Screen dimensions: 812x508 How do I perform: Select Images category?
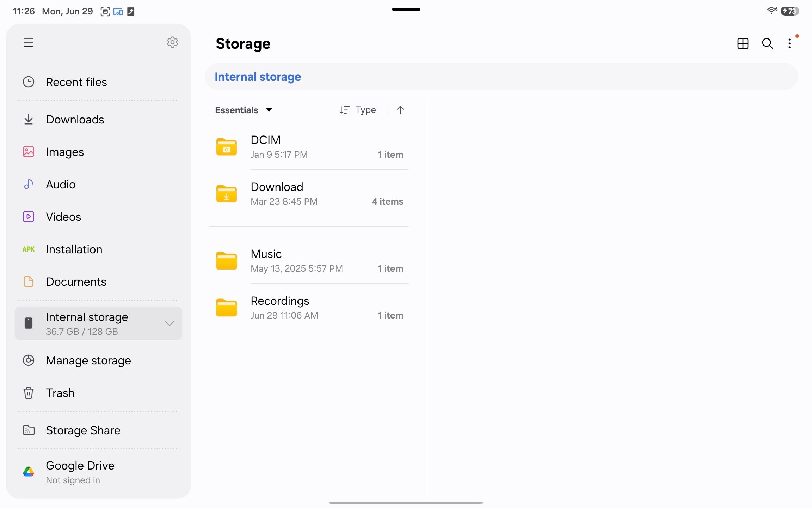pos(98,152)
